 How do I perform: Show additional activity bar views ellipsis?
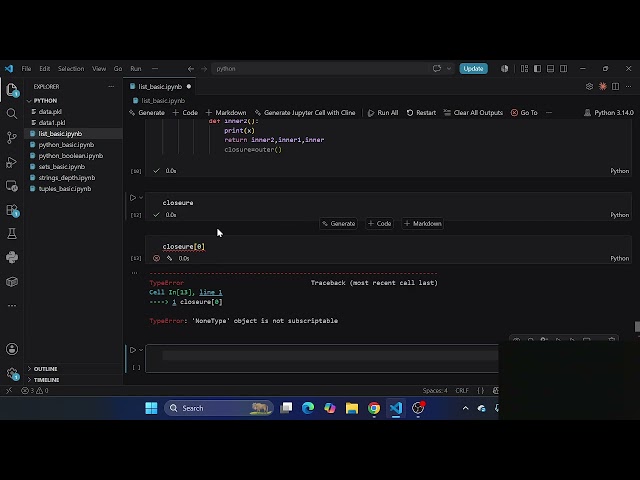pyautogui.click(x=12, y=305)
